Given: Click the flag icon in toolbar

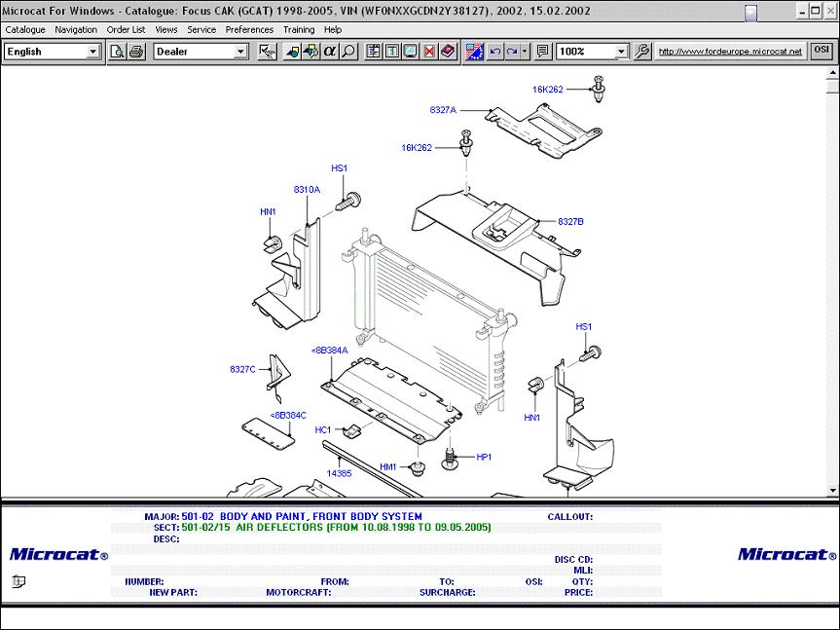Looking at the screenshot, I should click(474, 51).
